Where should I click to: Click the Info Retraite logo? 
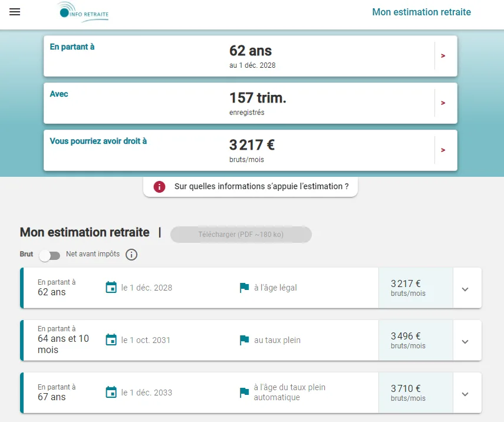click(x=83, y=12)
